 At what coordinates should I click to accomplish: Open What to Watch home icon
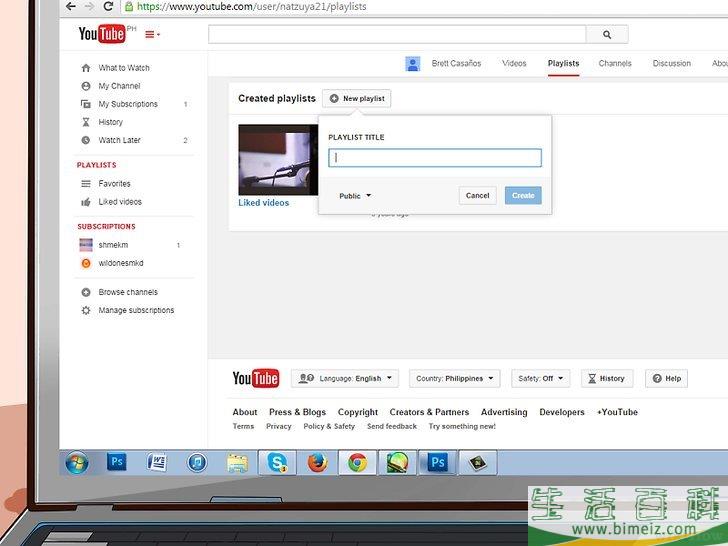[86, 68]
